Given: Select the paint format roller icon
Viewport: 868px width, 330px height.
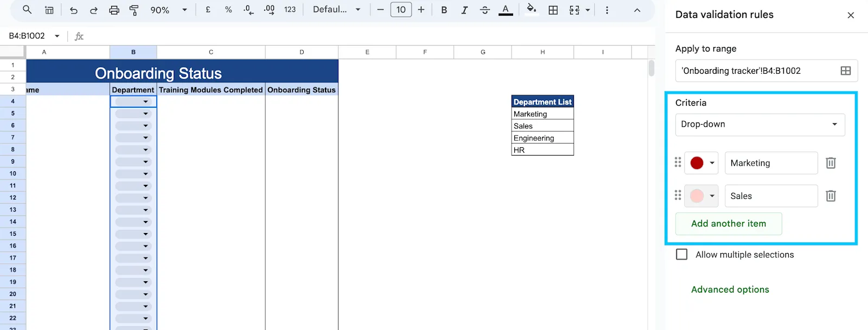Looking at the screenshot, I should pyautogui.click(x=134, y=10).
